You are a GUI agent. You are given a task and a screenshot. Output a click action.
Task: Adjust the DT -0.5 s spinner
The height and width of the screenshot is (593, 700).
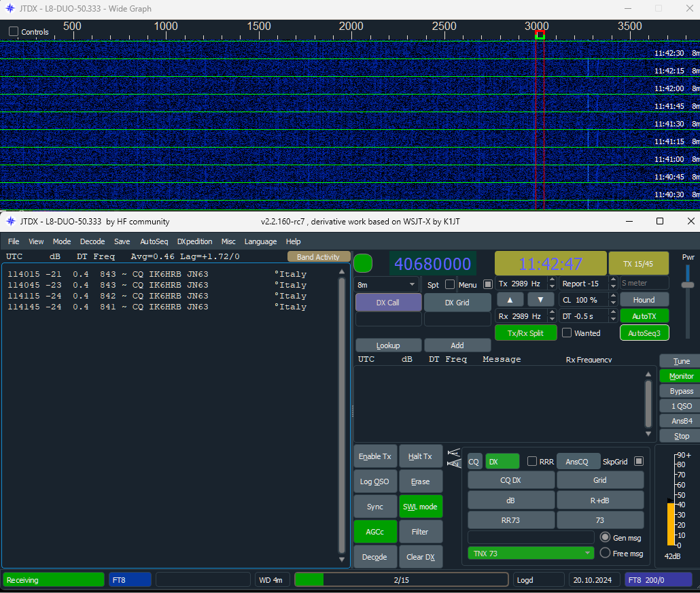click(x=588, y=316)
